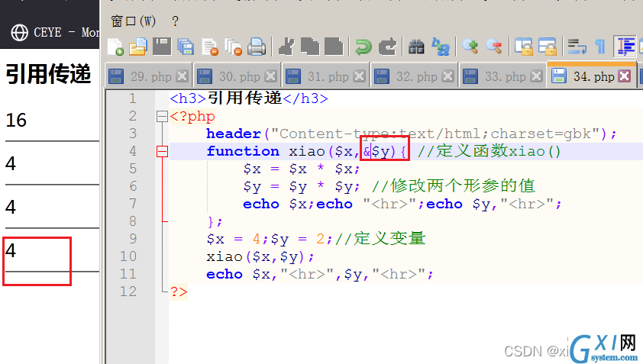Click the 'echo' keyword on line 11

(225, 274)
